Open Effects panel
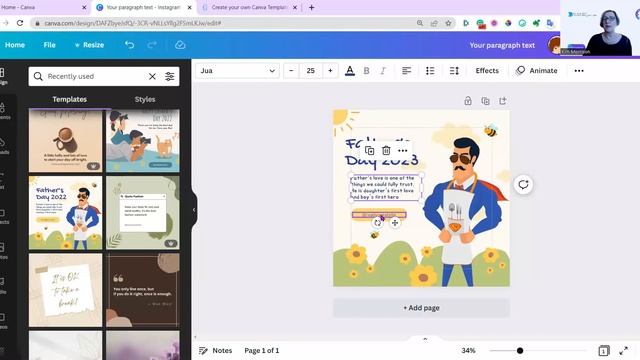Screen dimensions: 640x360 (x=487, y=71)
